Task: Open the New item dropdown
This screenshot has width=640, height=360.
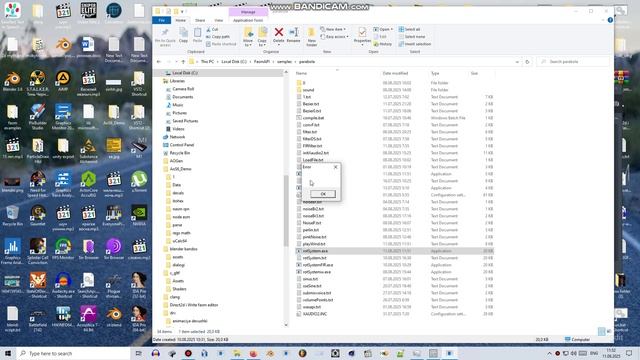Action: pyautogui.click(x=333, y=29)
